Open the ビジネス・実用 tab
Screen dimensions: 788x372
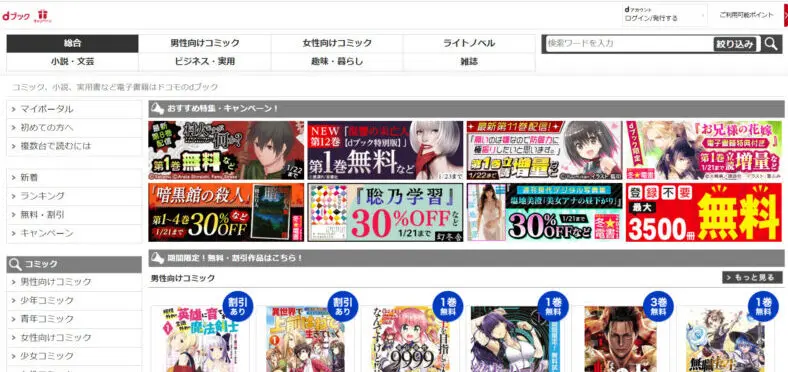pos(205,62)
